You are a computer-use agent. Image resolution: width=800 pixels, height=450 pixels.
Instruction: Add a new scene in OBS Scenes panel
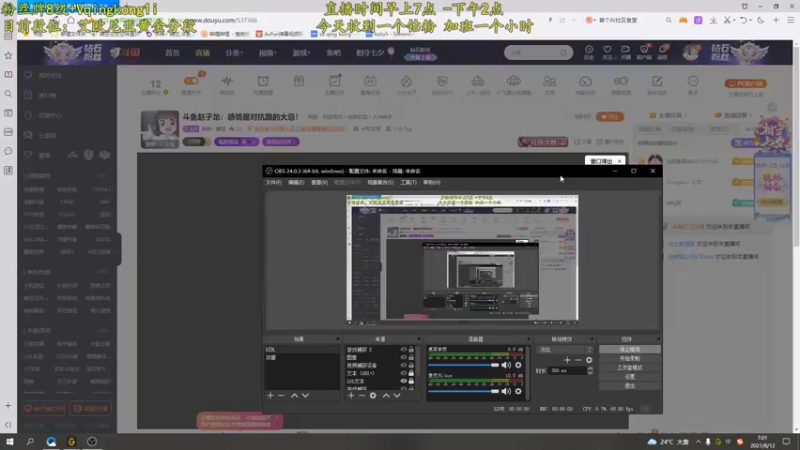[270, 395]
